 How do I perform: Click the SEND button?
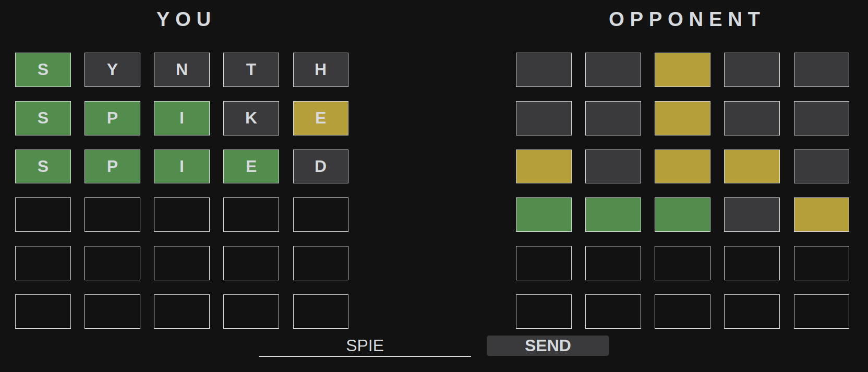(547, 345)
